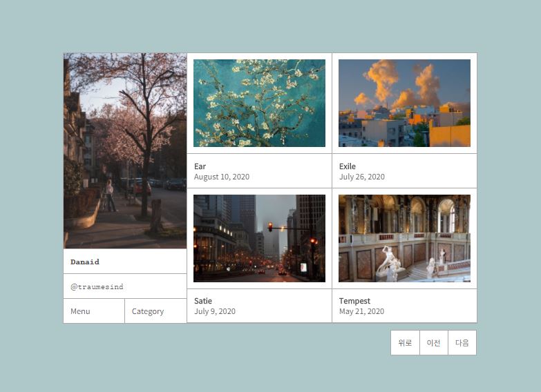Click the @traumesind handle
Screen dimensions: 541x392
[x=97, y=287]
